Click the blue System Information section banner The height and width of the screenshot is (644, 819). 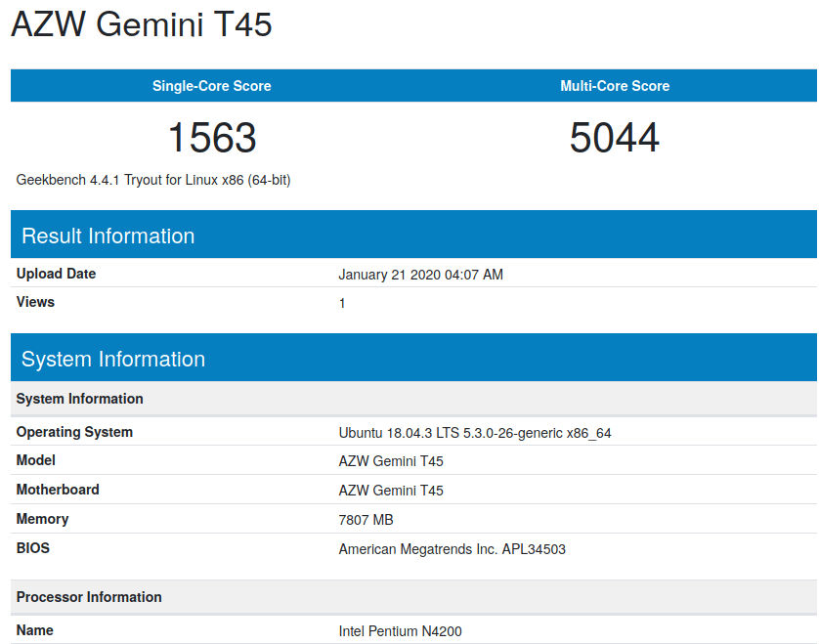click(x=413, y=358)
